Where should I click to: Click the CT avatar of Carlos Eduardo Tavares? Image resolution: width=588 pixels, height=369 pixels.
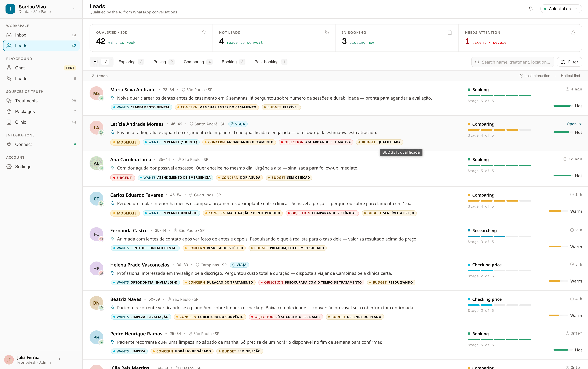pyautogui.click(x=96, y=199)
